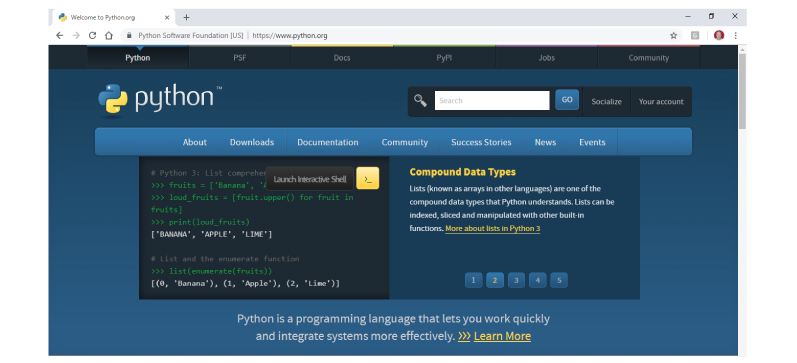
Task: Open the About menu
Action: pos(195,142)
